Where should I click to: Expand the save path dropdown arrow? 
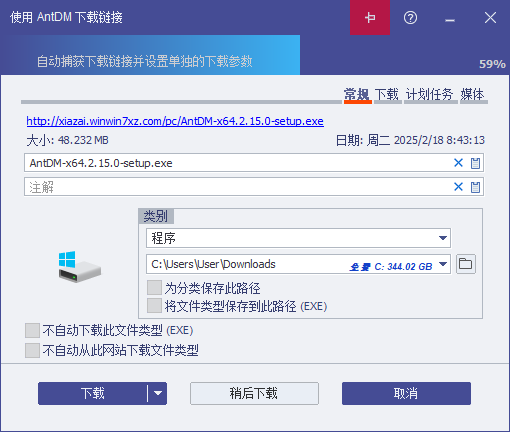tap(443, 264)
